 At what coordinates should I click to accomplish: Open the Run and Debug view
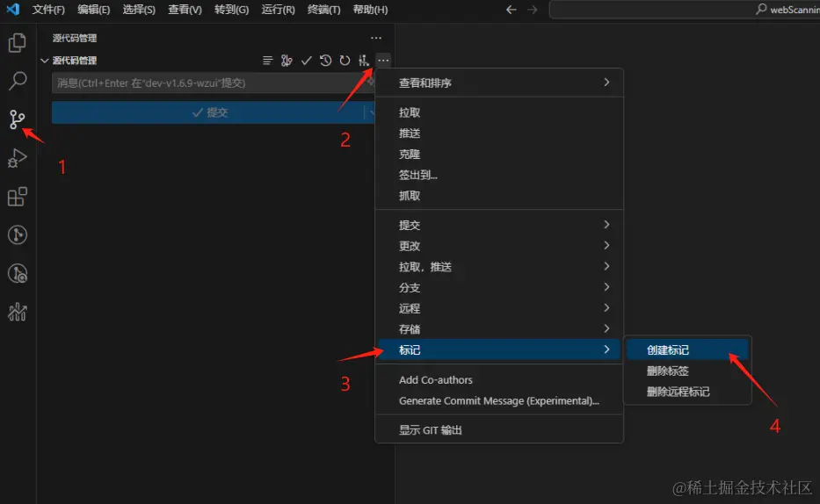[x=18, y=158]
